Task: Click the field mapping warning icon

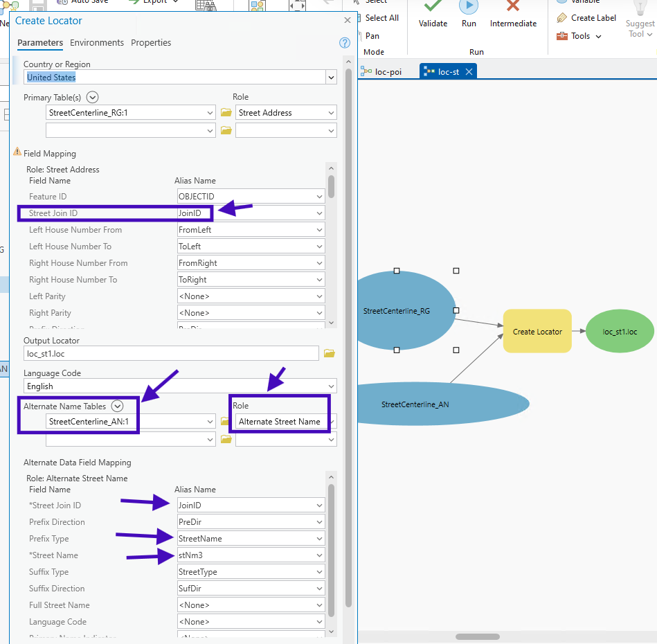Action: point(17,152)
